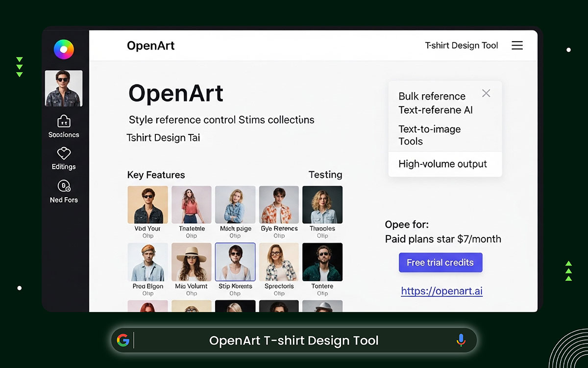Click the Google logo in the search bar
This screenshot has height=368, width=588.
pyautogui.click(x=123, y=340)
